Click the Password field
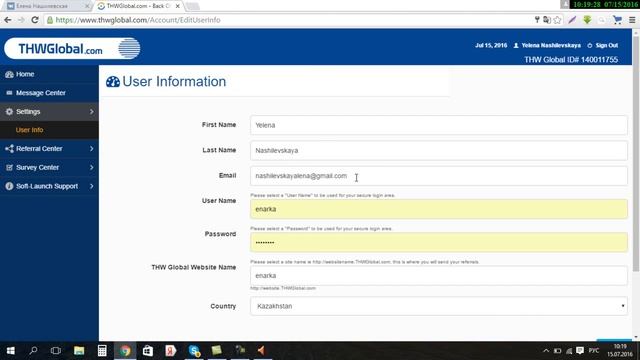The image size is (640, 360). tap(439, 242)
